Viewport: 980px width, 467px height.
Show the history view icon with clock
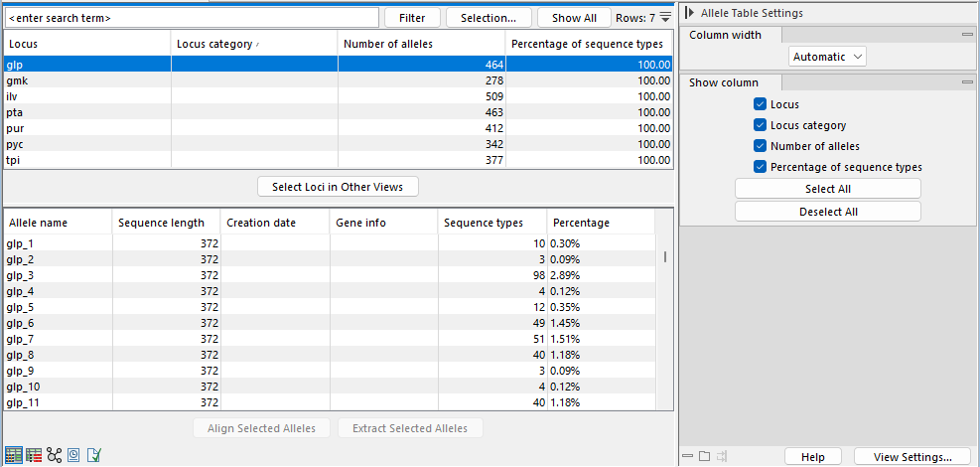(x=73, y=455)
